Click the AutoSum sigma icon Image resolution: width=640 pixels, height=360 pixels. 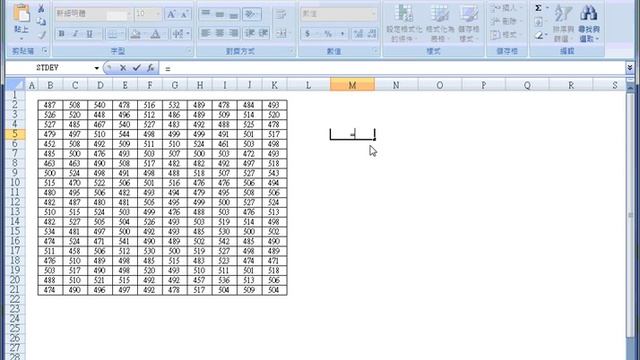(x=538, y=8)
